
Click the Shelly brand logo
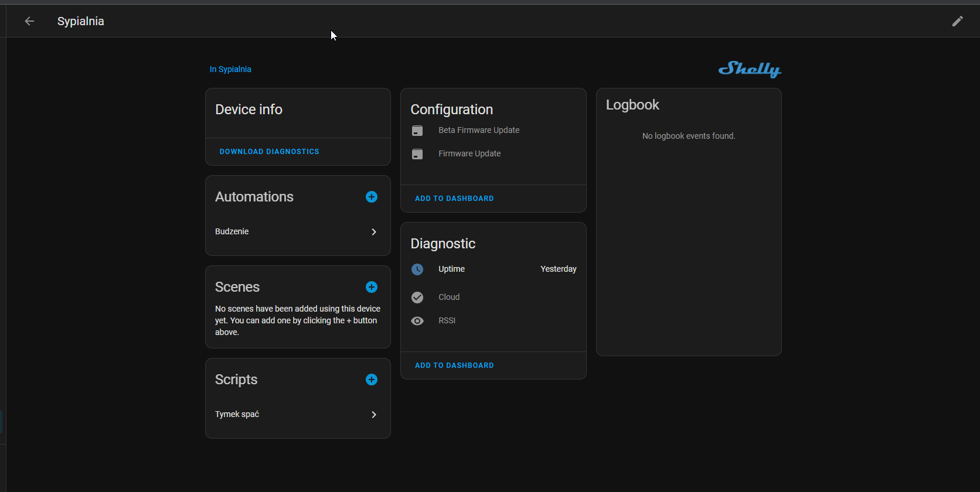[x=750, y=69]
